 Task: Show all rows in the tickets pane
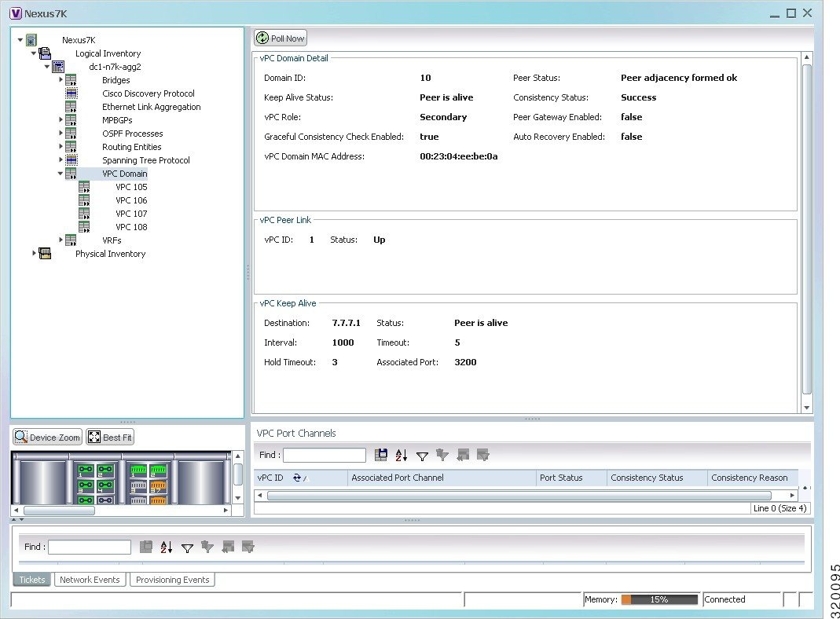point(228,547)
